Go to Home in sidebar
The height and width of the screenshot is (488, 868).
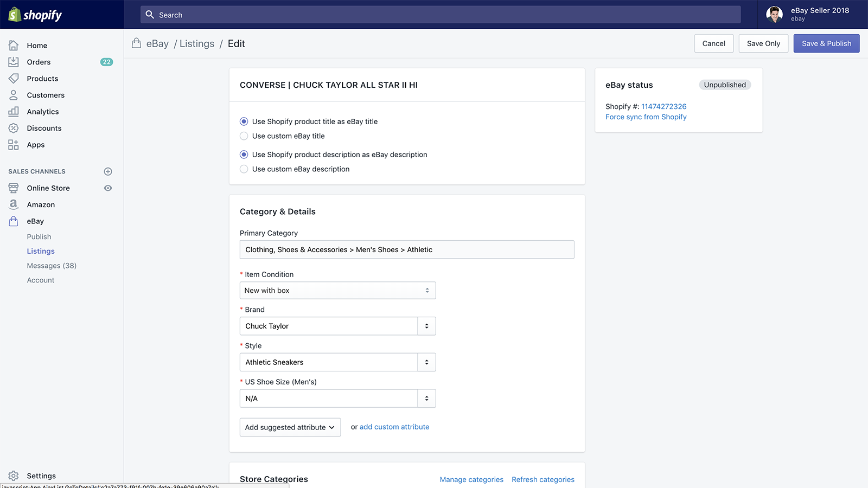[37, 46]
